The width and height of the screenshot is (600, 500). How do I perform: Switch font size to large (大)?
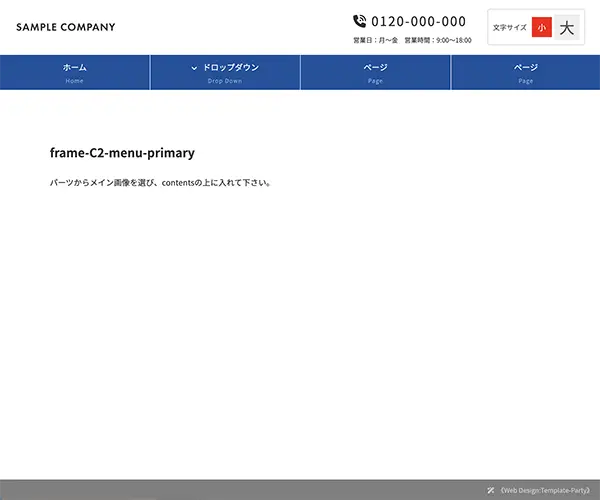pos(567,28)
